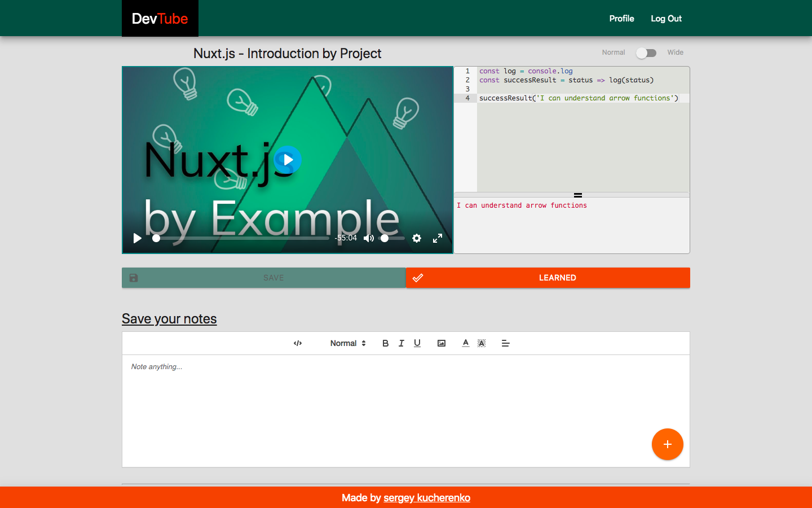Screen dimensions: 812x508
Task: Select the code block icon in notes toolbar
Action: (298, 343)
